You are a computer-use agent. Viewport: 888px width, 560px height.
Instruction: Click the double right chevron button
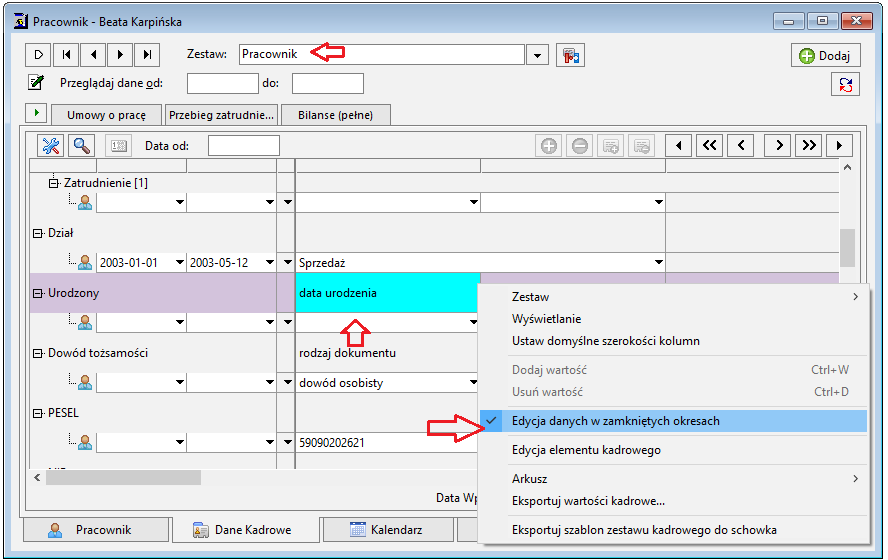click(809, 146)
